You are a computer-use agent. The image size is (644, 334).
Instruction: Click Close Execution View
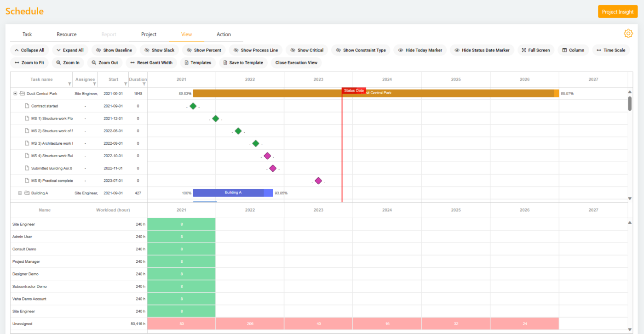(296, 62)
